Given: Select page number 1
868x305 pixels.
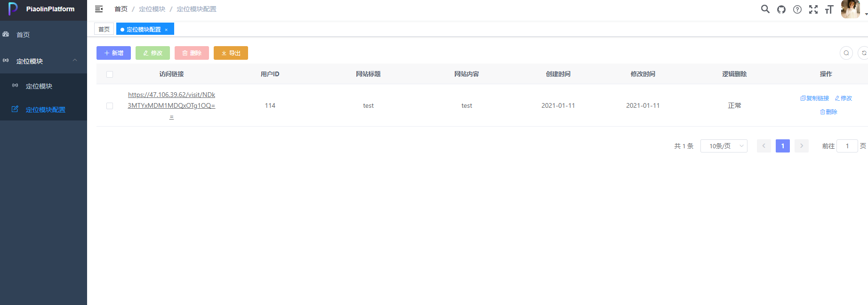Looking at the screenshot, I should click(783, 146).
